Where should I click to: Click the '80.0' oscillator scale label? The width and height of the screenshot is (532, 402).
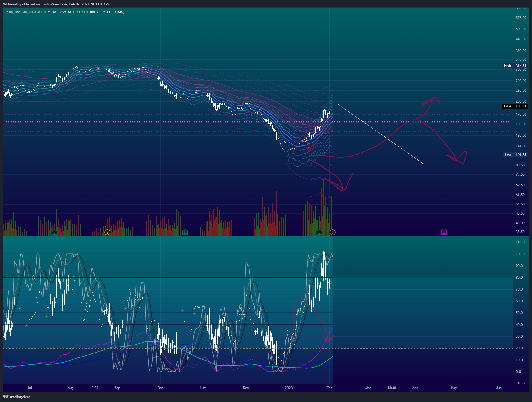click(519, 278)
